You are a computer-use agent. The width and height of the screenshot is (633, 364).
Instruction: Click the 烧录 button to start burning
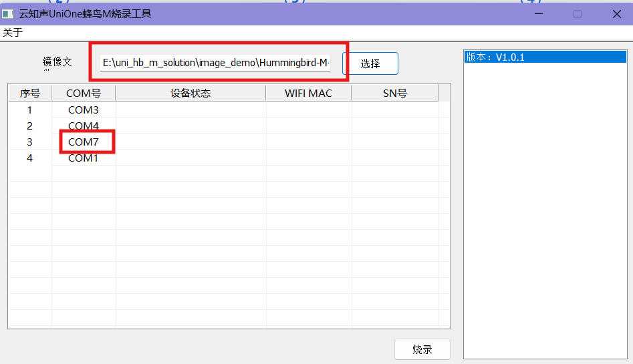coord(422,349)
